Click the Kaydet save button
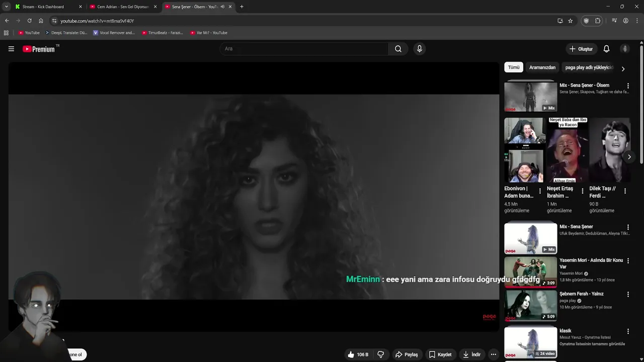Screen dimensions: 644x362 pos(440,354)
